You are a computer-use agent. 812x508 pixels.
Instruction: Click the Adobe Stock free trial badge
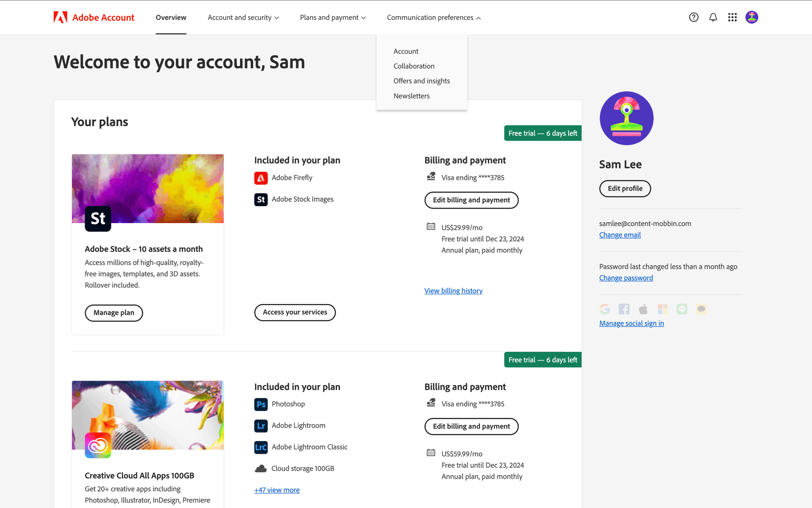pos(543,133)
